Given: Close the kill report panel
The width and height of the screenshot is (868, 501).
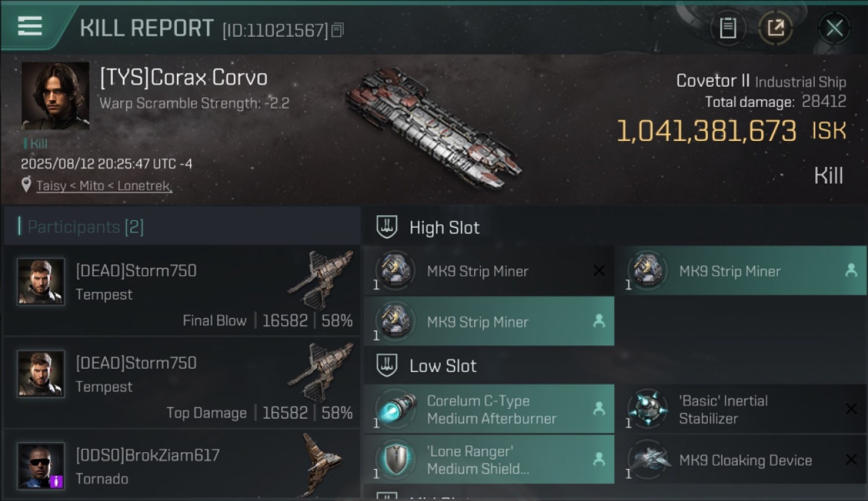Looking at the screenshot, I should click(834, 28).
